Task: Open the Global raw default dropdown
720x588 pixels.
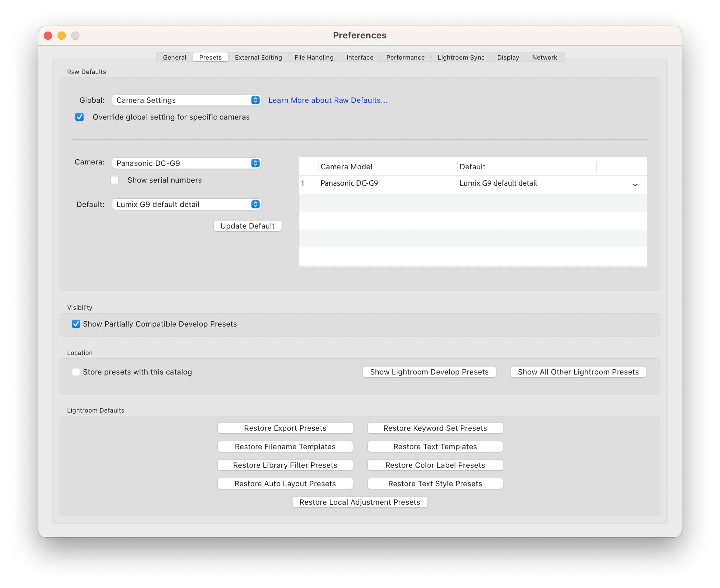Action: click(186, 100)
